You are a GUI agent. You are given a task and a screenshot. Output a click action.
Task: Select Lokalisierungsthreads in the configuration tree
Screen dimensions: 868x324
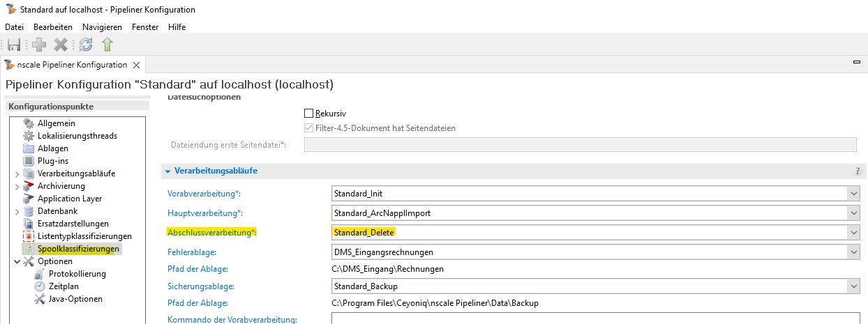tap(77, 136)
